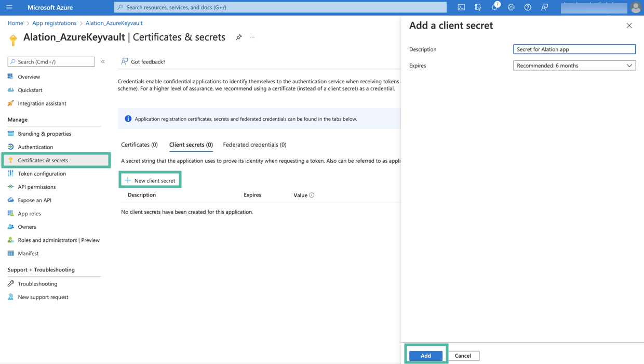
Task: Close the Add a client secret panel
Action: pos(629,25)
